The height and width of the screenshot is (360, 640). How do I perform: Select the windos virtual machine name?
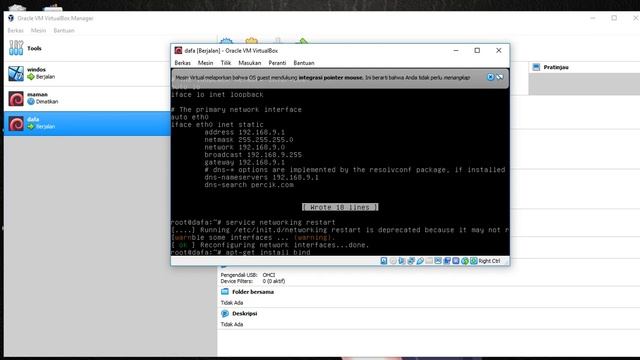click(x=36, y=69)
